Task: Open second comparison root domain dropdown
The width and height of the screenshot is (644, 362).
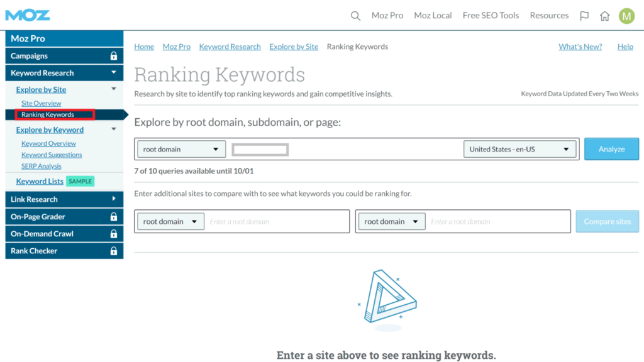Action: pyautogui.click(x=391, y=222)
